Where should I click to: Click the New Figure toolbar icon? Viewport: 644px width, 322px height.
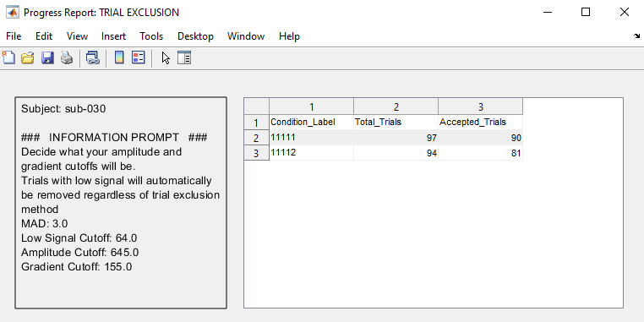(x=8, y=58)
